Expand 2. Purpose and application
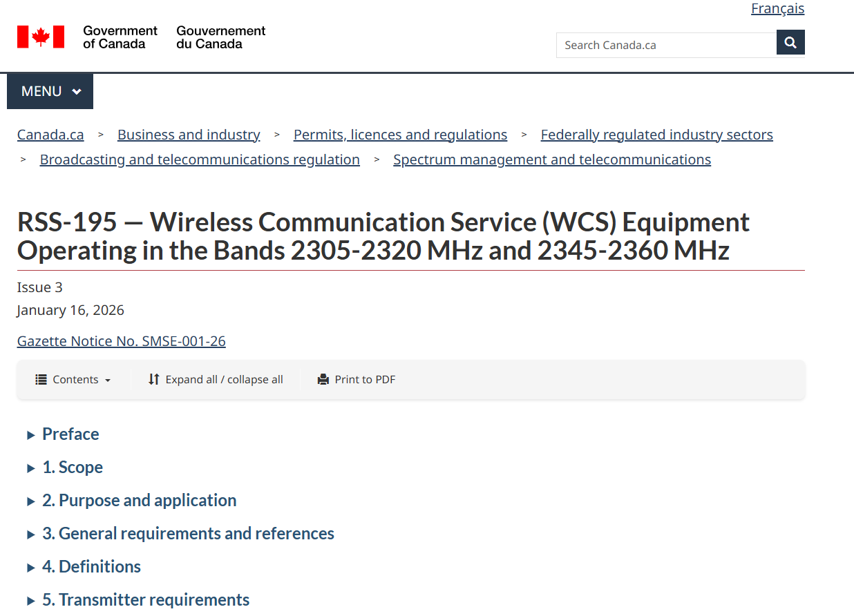854x616 pixels. 139,500
